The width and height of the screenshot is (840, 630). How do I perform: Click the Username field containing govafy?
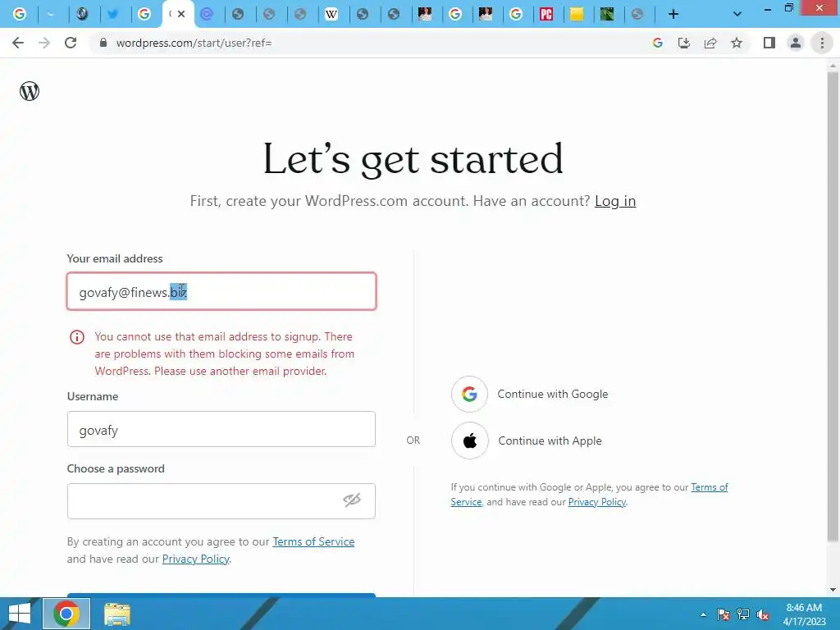click(x=221, y=429)
